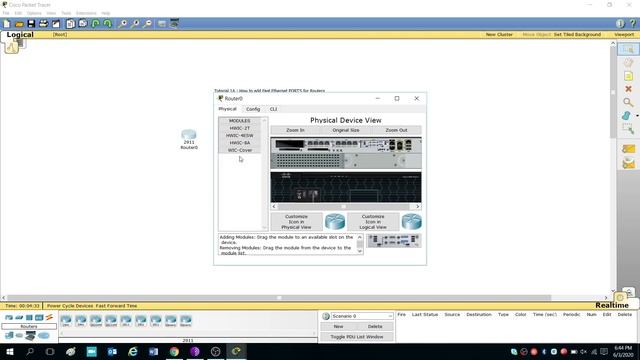Pick the first router model in device list
The image size is (640, 360).
click(x=66, y=320)
